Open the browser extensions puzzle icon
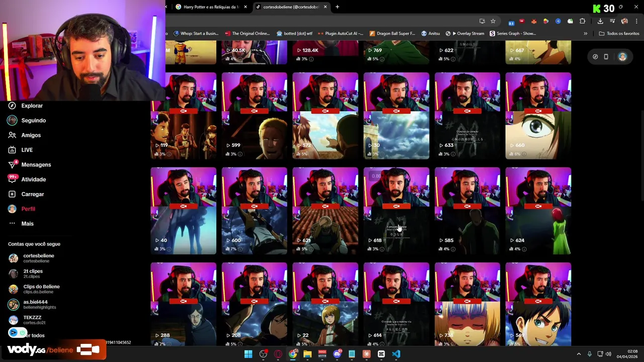This screenshot has height=362, width=644. [583, 21]
